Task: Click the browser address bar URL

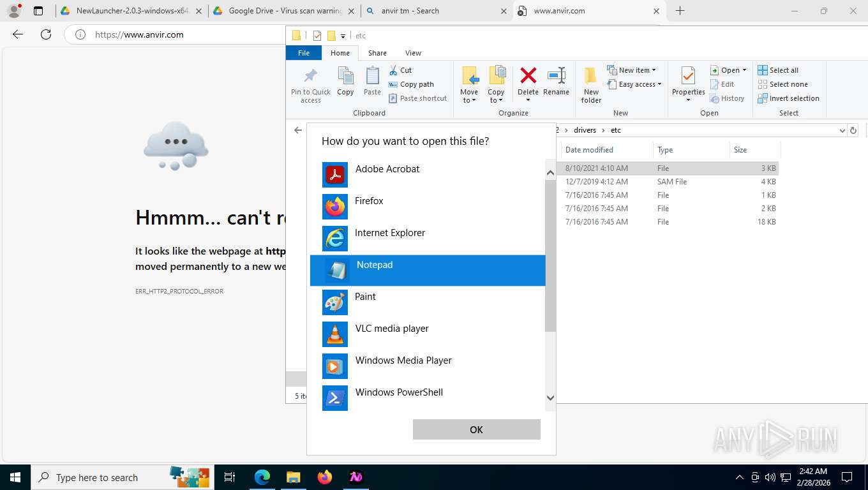Action: 139,34
